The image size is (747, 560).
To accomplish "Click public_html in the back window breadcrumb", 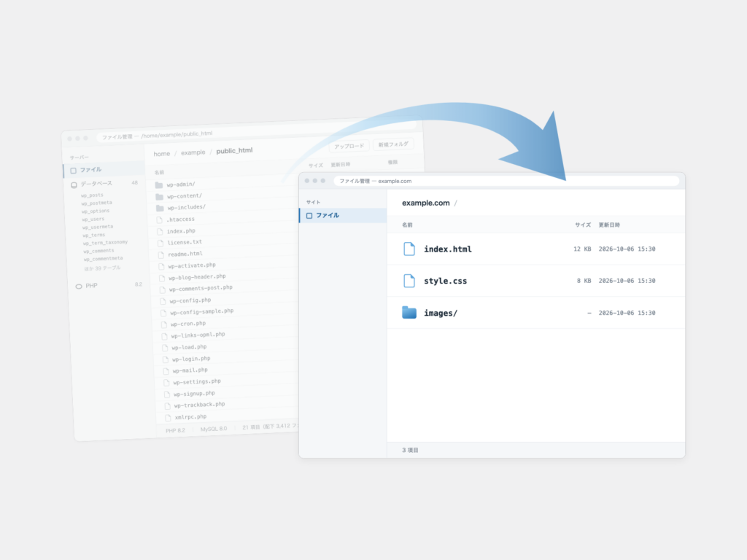I will click(234, 150).
